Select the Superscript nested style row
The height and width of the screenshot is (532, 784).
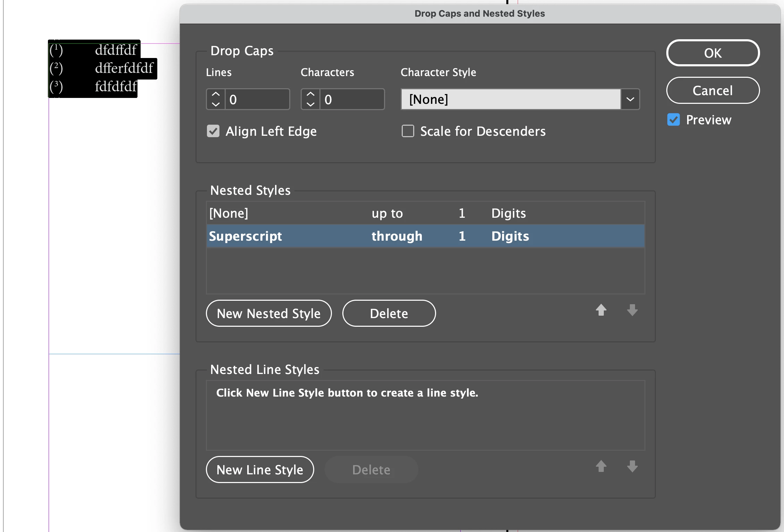tap(245, 236)
